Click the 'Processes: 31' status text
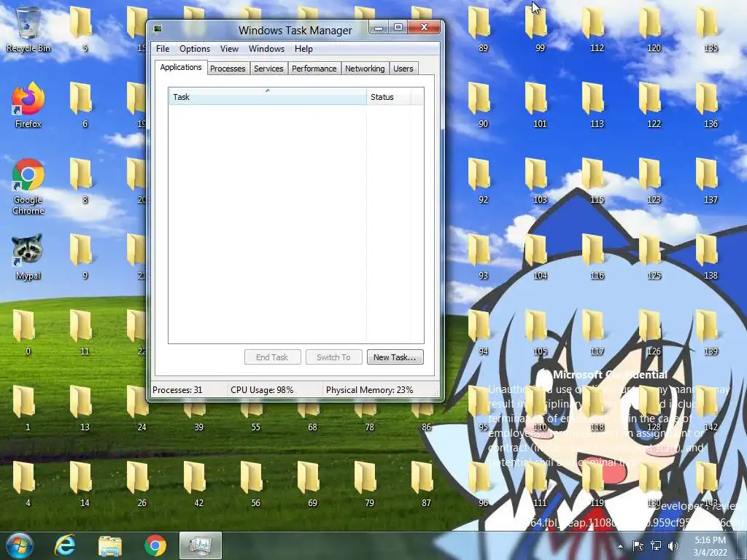This screenshot has height=560, width=747. [x=177, y=390]
